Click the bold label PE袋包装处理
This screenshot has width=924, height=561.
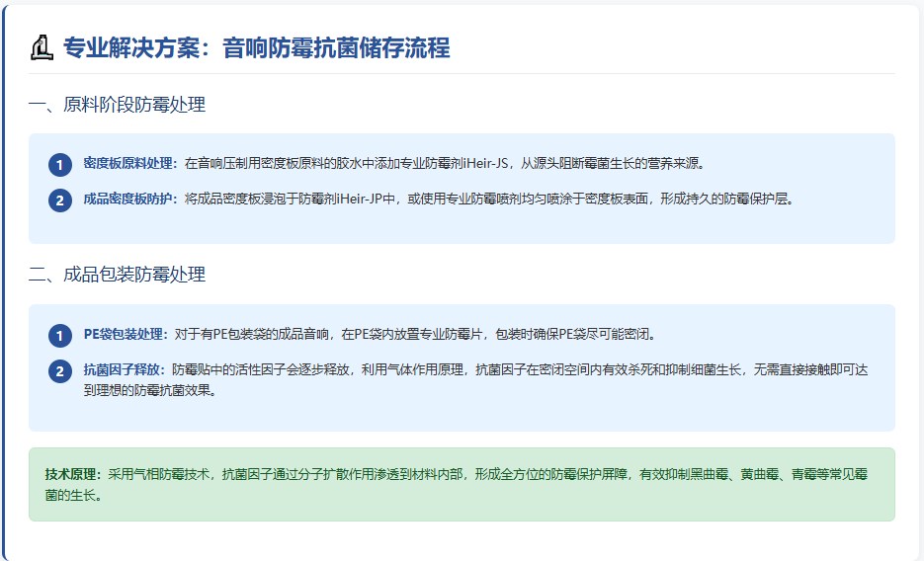click(x=126, y=335)
